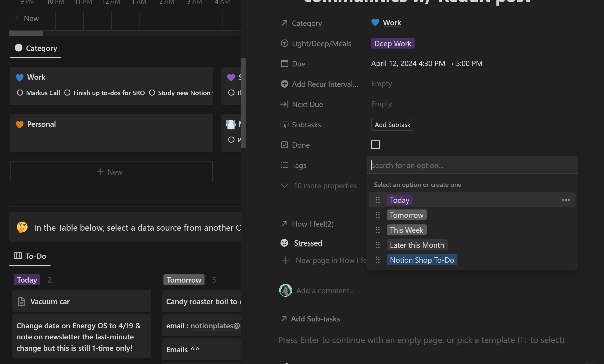The width and height of the screenshot is (604, 364).
Task: Click the user avatar beside comment box
Action: click(286, 290)
